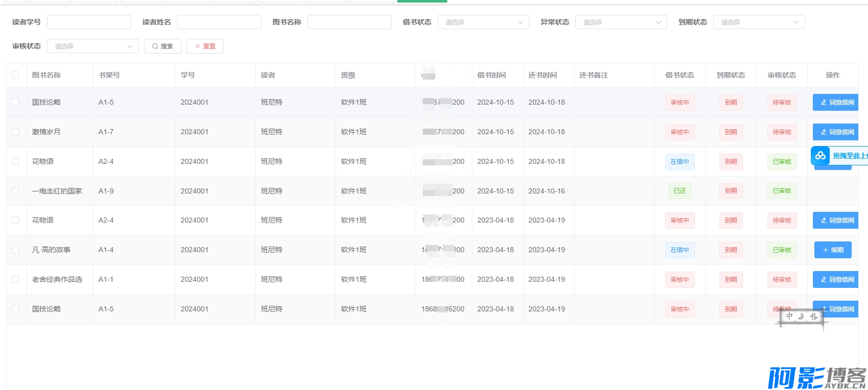Viewport: 868px width, 390px height.
Task: Click the 在借中 tag in 凡·高的故事 row
Action: (680, 250)
